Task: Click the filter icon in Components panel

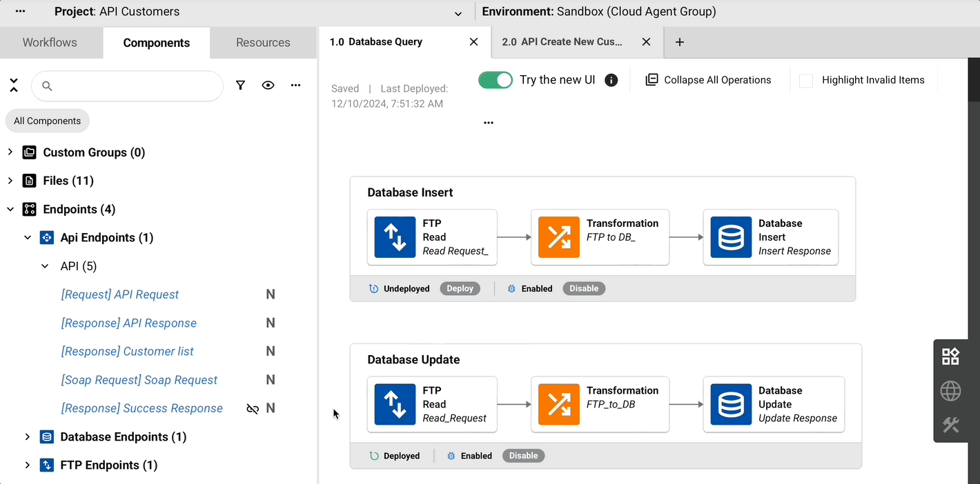Action: [x=240, y=85]
